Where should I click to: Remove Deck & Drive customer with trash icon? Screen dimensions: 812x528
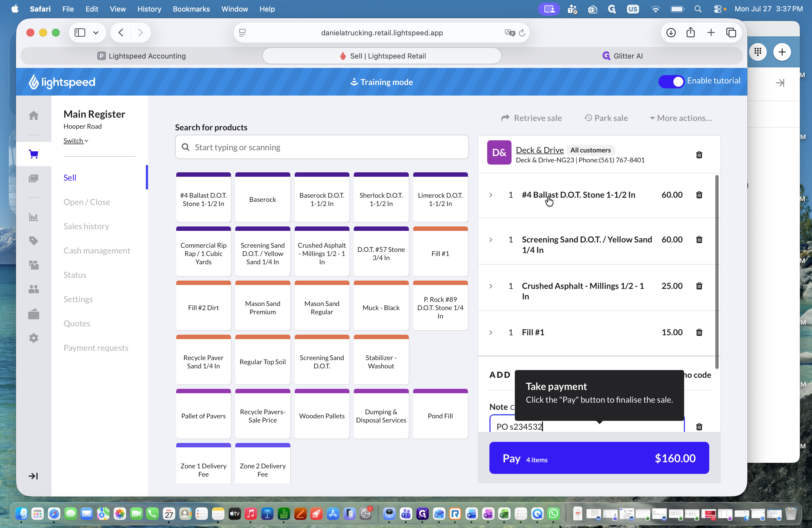click(x=699, y=155)
